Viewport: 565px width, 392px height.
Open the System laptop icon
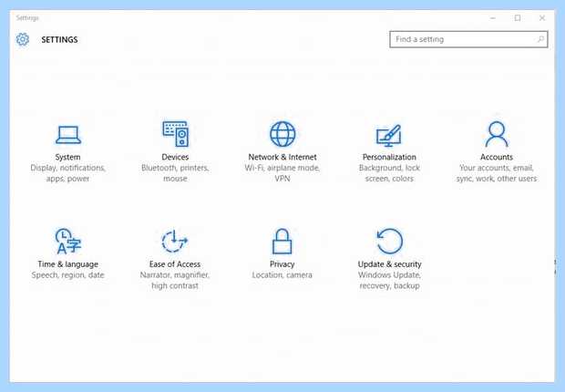68,135
